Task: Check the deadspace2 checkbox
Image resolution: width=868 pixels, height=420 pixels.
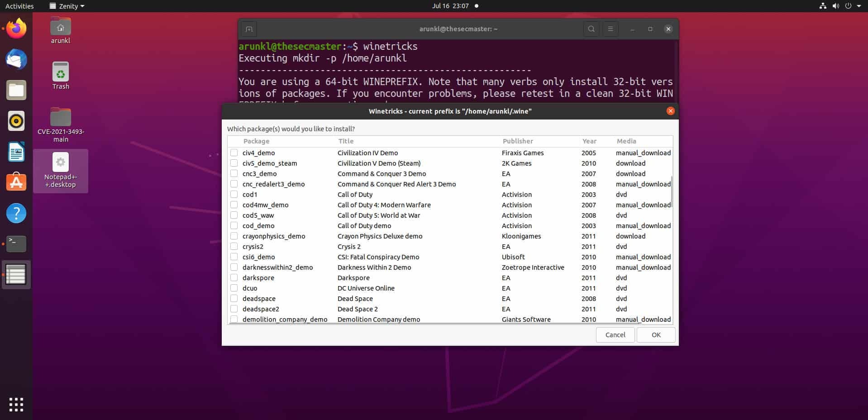Action: [234, 309]
